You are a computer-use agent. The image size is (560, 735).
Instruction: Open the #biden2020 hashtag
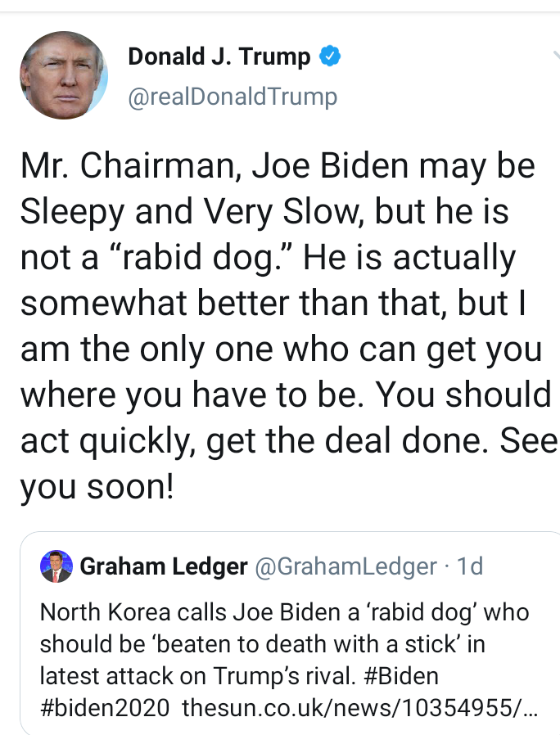[105, 708]
